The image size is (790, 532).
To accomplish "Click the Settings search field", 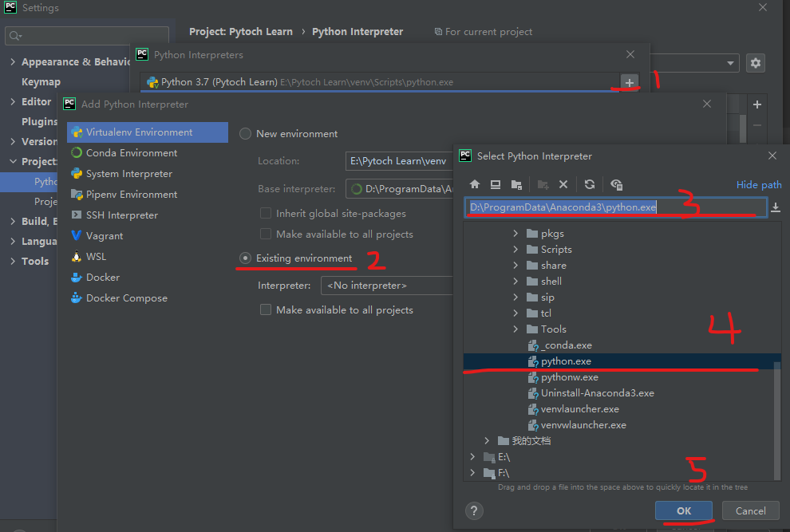I will [87, 36].
